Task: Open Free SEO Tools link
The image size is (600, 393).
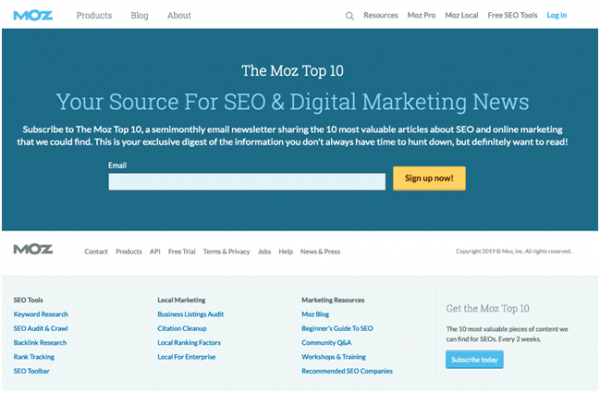Action: (x=512, y=15)
